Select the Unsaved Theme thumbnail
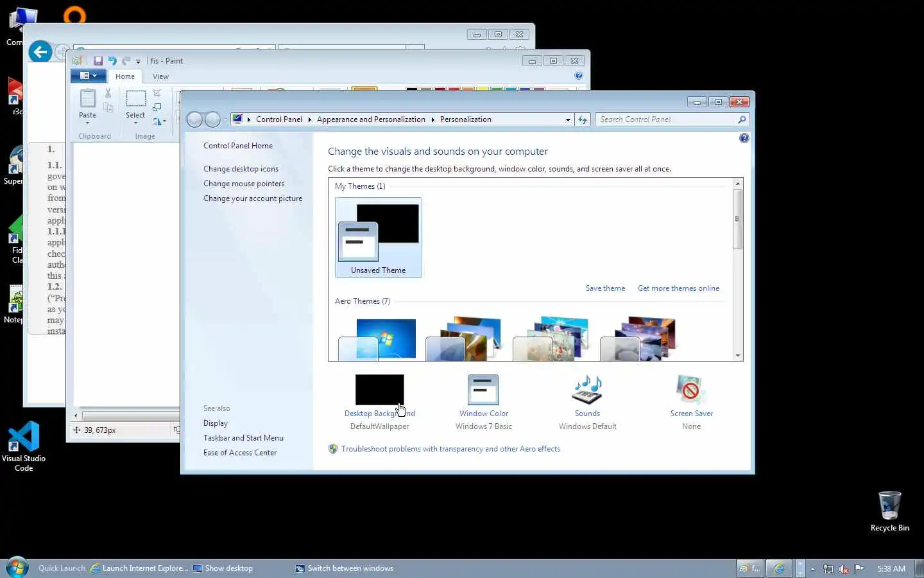This screenshot has width=924, height=578. (379, 238)
